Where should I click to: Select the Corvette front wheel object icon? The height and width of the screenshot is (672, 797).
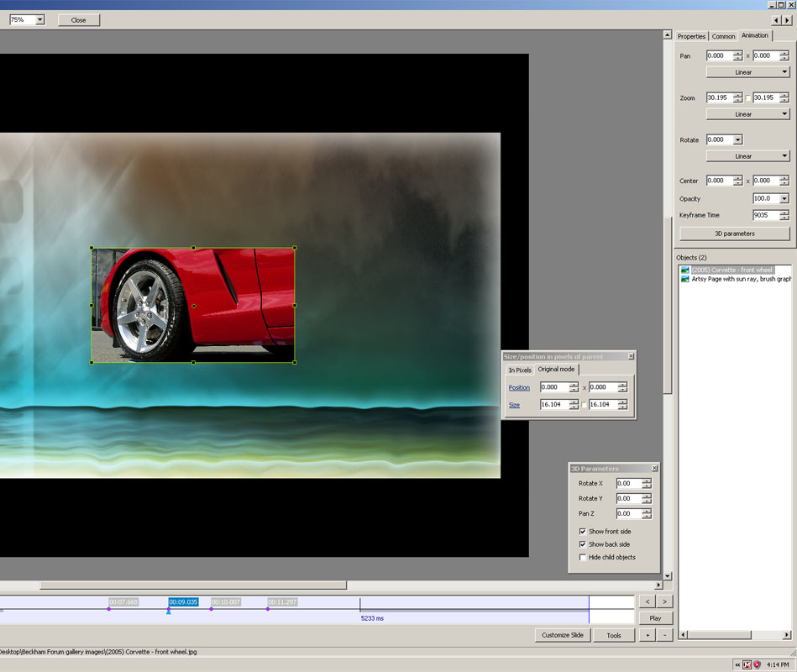click(x=685, y=270)
